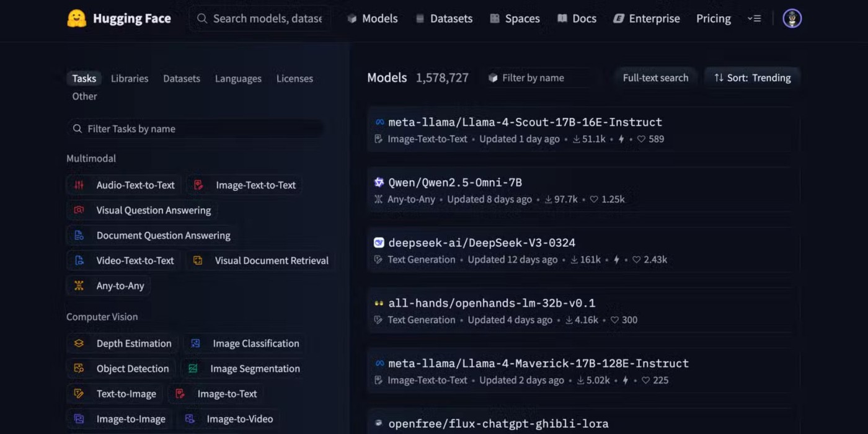This screenshot has height=434, width=868.
Task: Open the Enterprise navigation item
Action: [647, 19]
